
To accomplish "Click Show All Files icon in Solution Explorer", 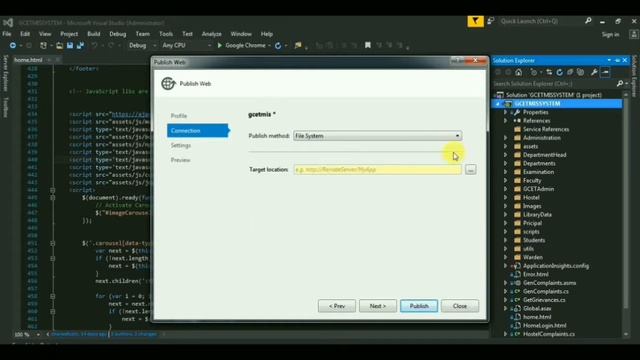I will click(x=580, y=72).
